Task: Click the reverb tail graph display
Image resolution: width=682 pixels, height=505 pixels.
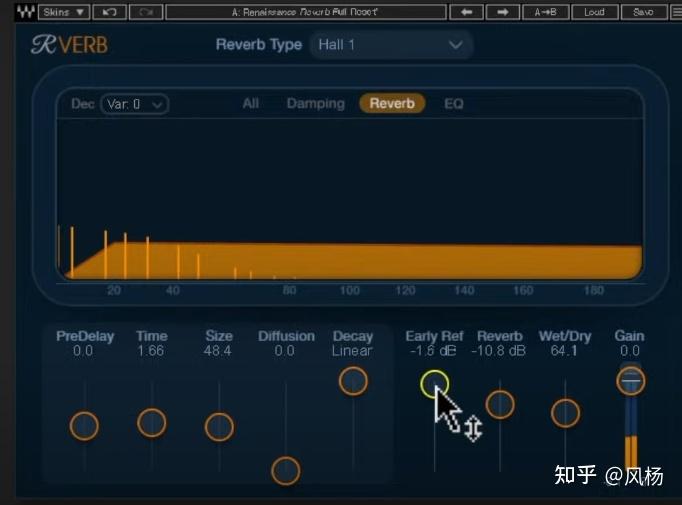Action: pyautogui.click(x=350, y=200)
